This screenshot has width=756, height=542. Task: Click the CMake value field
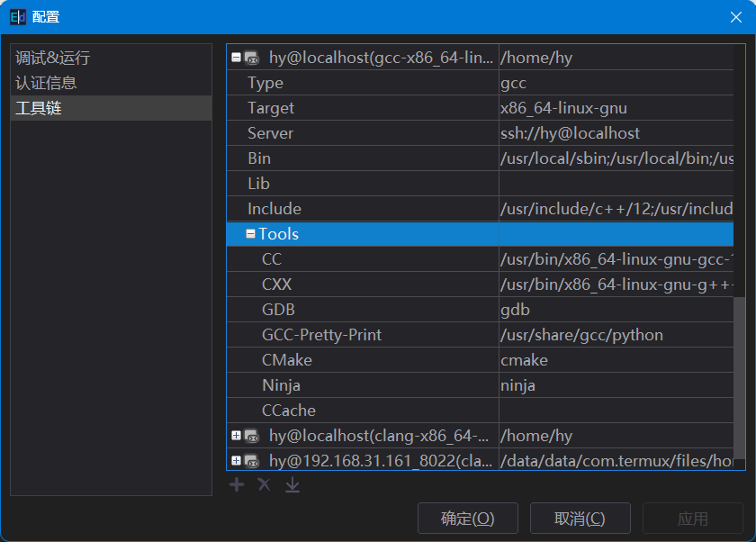tap(616, 360)
